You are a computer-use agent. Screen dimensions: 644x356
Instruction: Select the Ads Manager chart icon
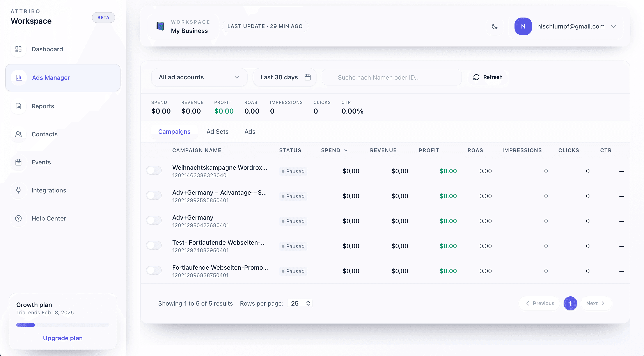pos(19,78)
